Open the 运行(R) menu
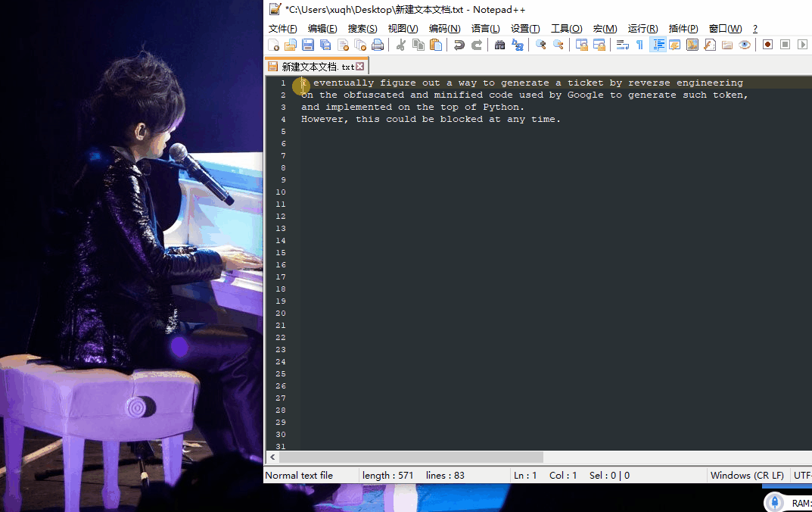The image size is (812, 512). point(642,29)
